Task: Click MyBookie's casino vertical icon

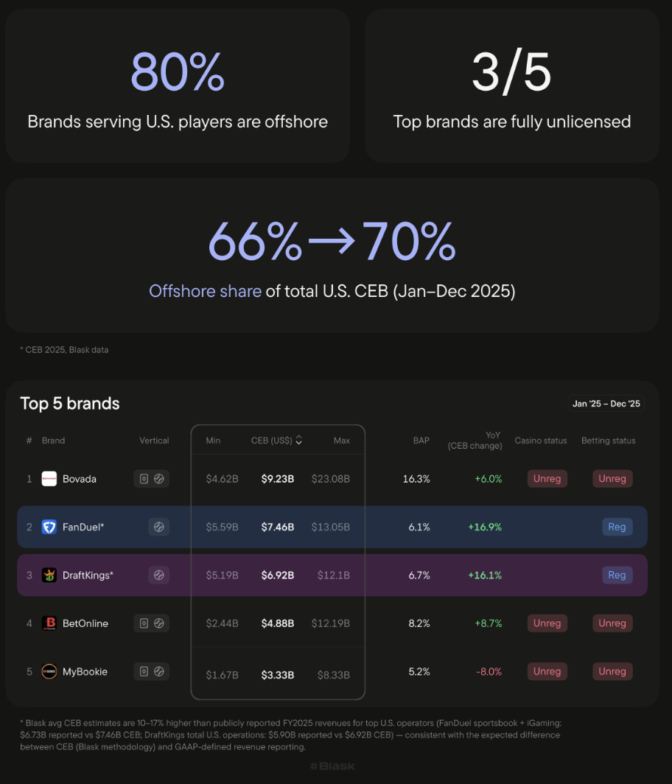Action: tap(144, 671)
